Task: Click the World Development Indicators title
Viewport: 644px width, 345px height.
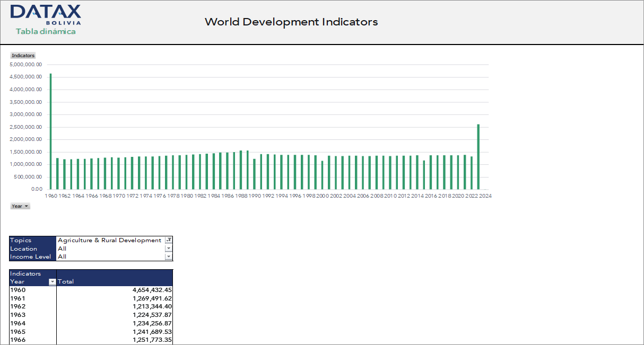Action: [291, 22]
